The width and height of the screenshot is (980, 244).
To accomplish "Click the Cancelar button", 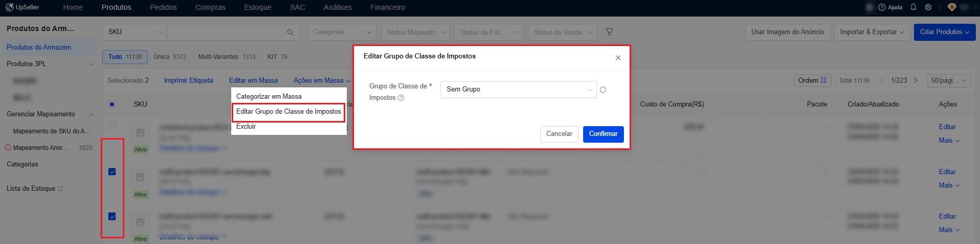I will click(x=559, y=134).
